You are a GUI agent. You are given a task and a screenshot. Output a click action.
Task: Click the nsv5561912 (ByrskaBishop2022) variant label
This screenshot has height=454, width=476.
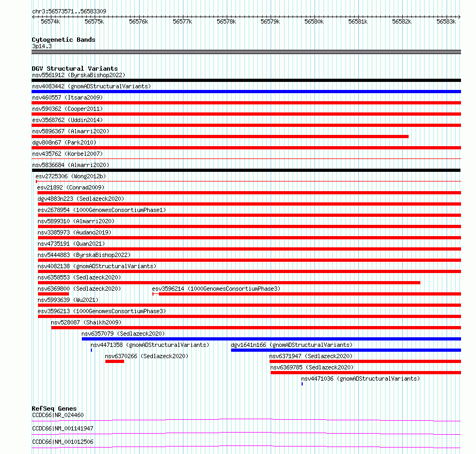79,75
